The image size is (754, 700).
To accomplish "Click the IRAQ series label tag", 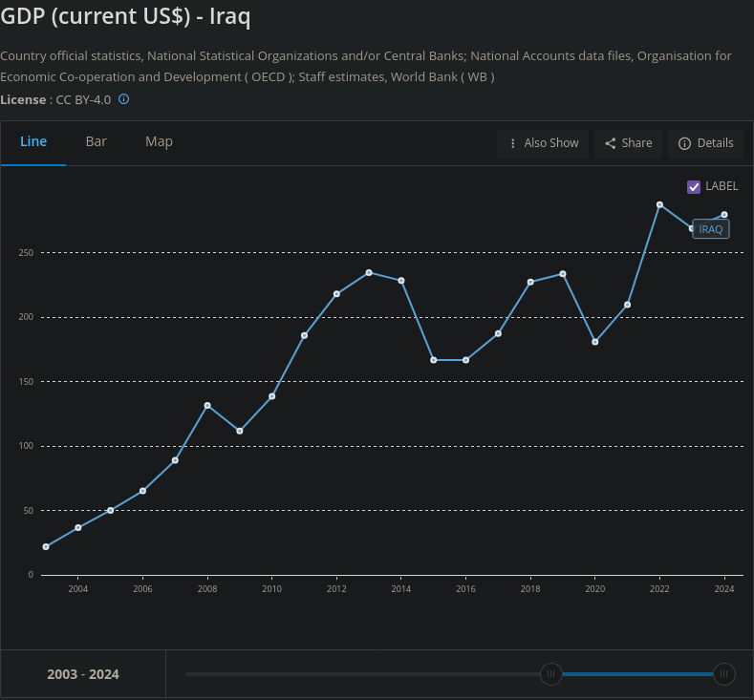I will pos(711,229).
